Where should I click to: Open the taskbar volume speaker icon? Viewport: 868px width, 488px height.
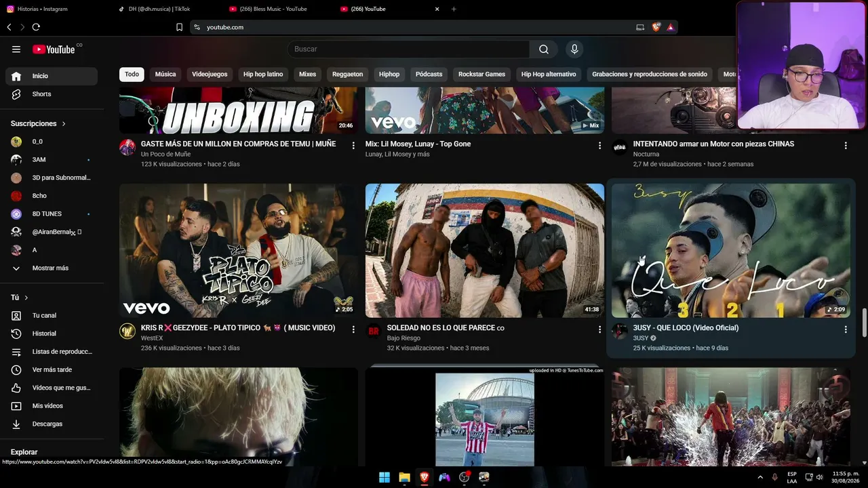pyautogui.click(x=821, y=477)
